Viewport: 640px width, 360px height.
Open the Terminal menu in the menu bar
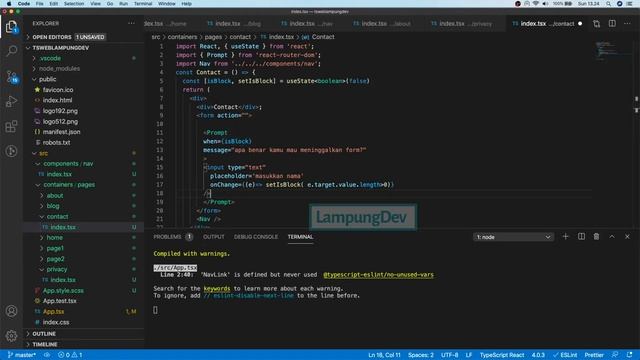pos(143,4)
